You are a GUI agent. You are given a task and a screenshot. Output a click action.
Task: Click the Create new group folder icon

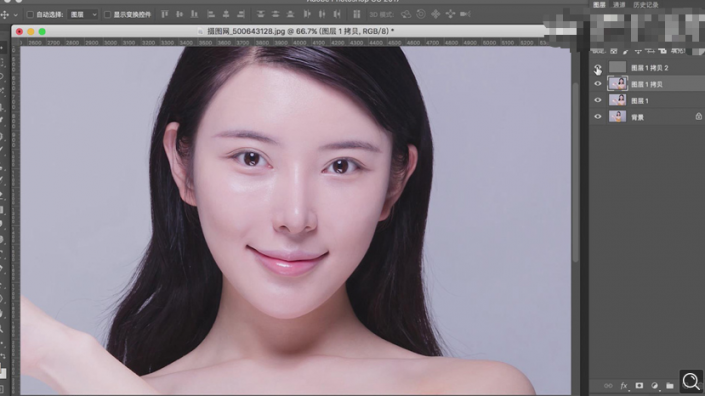(670, 386)
